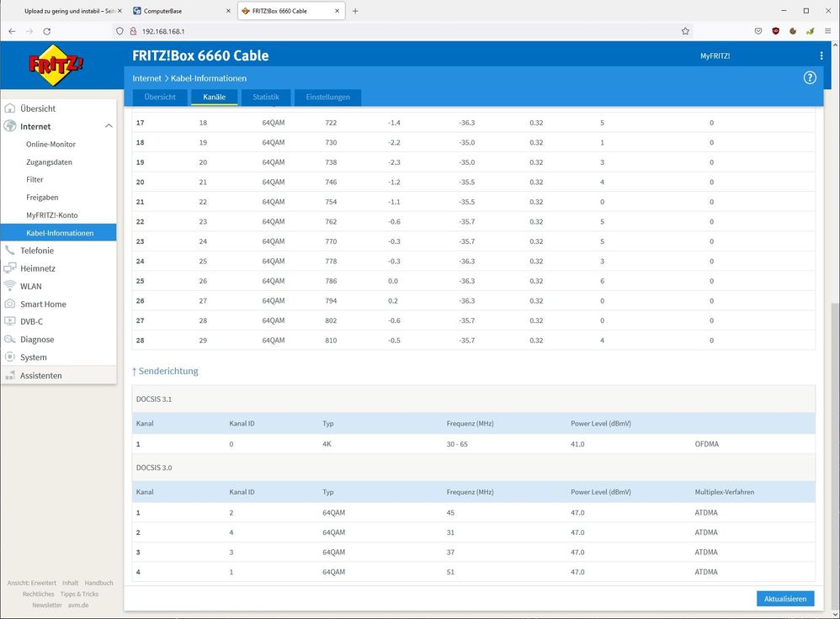Open a new browser tab
The width and height of the screenshot is (840, 619).
point(355,11)
